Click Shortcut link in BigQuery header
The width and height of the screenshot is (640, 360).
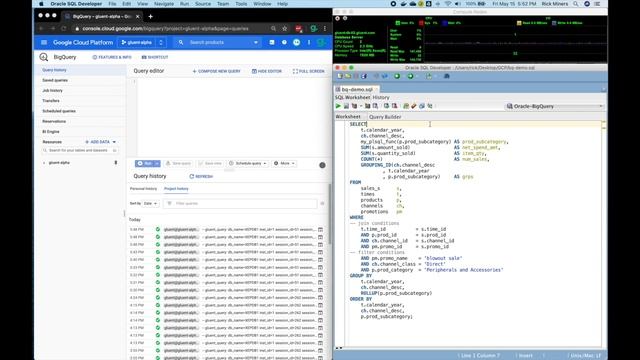155,57
